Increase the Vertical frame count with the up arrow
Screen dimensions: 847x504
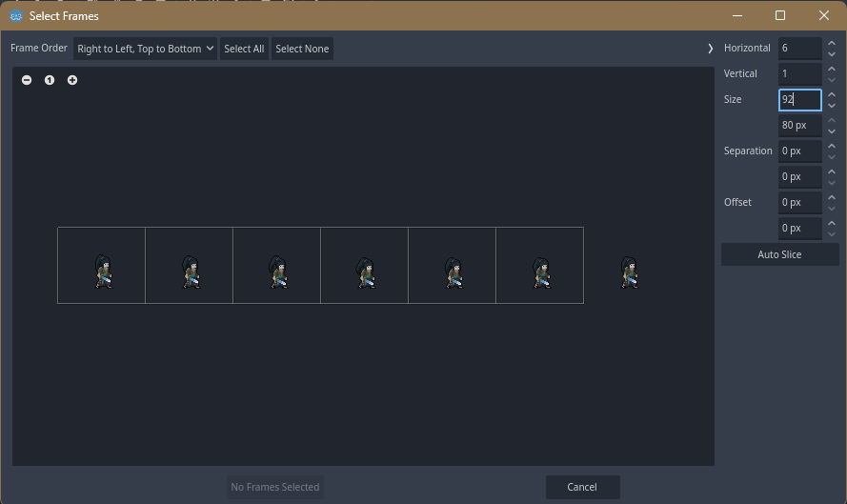(832, 69)
